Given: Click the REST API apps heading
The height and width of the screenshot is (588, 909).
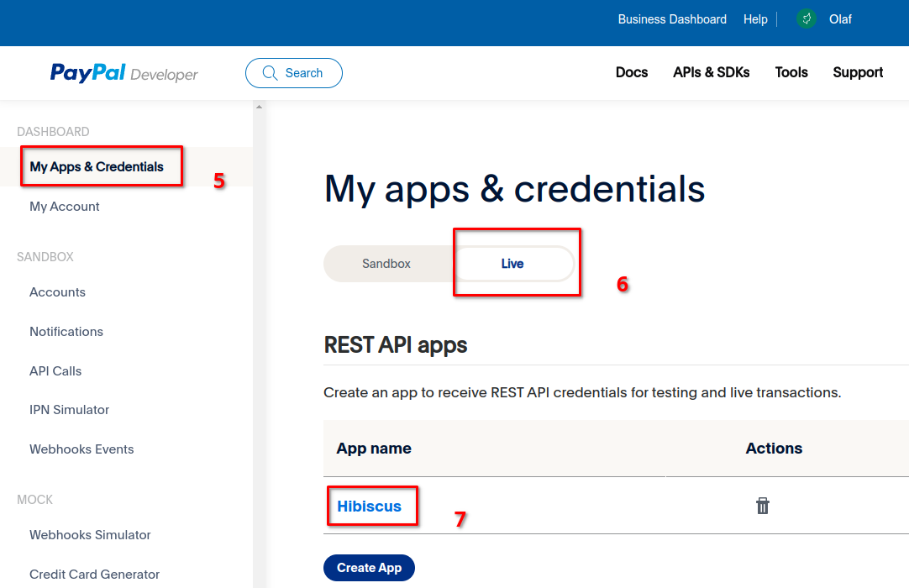Looking at the screenshot, I should (396, 345).
